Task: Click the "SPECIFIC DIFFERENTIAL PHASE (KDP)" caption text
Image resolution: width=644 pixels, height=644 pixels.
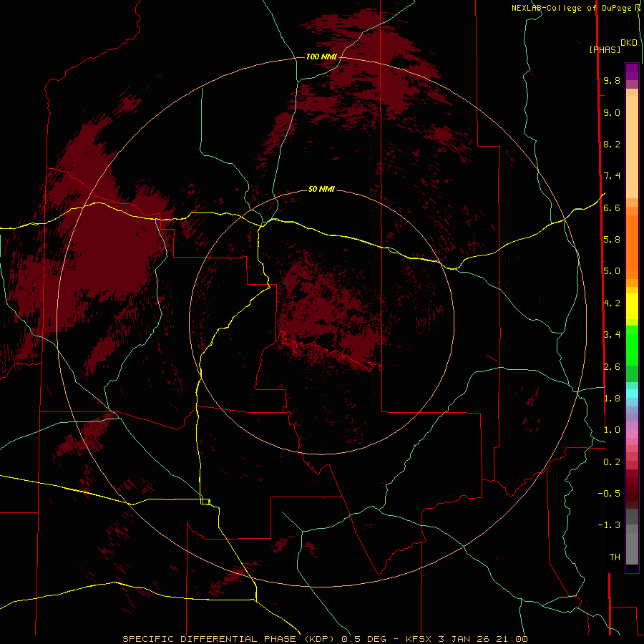Action: click(x=228, y=639)
